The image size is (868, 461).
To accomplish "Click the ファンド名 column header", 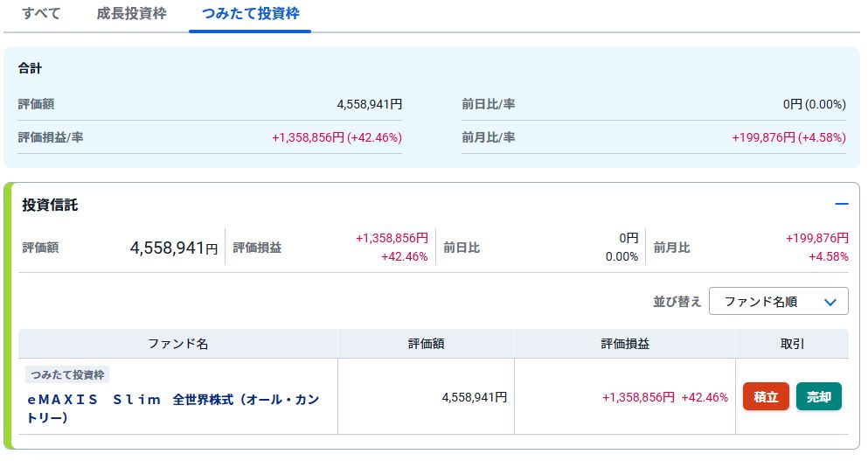I will (x=177, y=344).
